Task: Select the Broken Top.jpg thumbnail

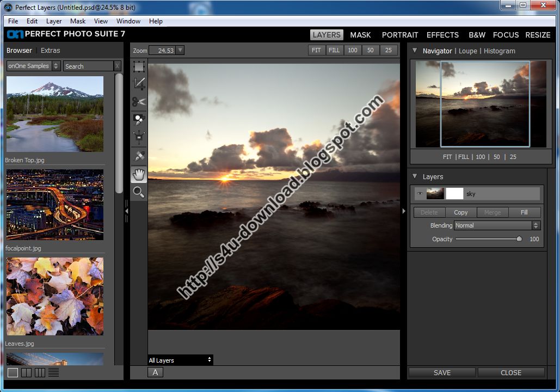Action: [55, 114]
